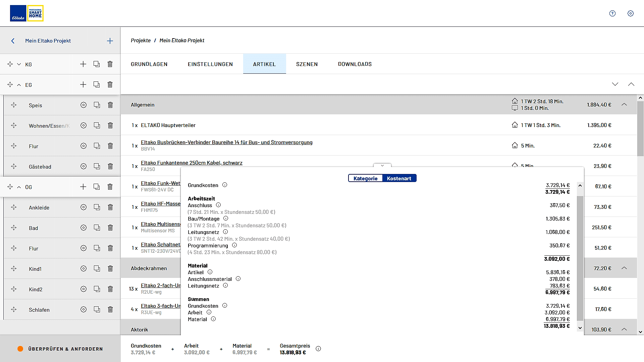This screenshot has width=644, height=362.
Task: Select the Kostenart toggle option
Action: point(399,178)
